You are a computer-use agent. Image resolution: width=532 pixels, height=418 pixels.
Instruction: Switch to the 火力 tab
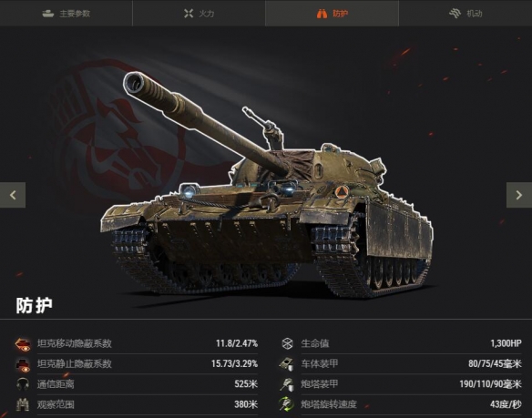pyautogui.click(x=199, y=14)
